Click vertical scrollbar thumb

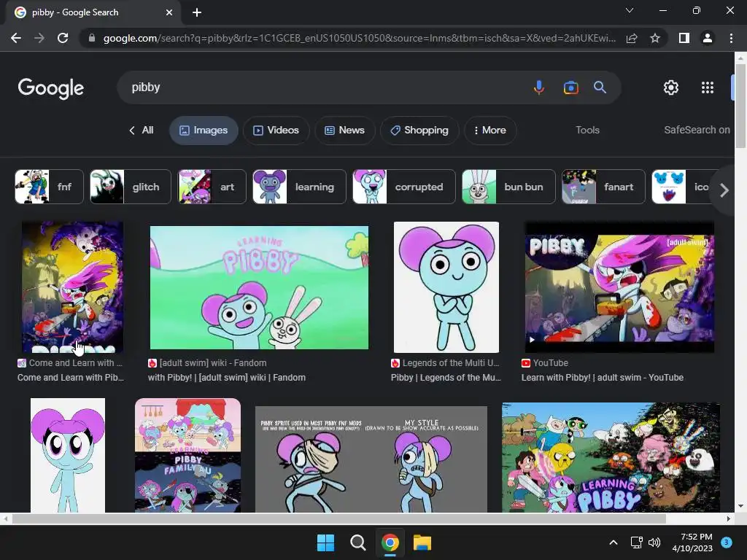click(740, 106)
